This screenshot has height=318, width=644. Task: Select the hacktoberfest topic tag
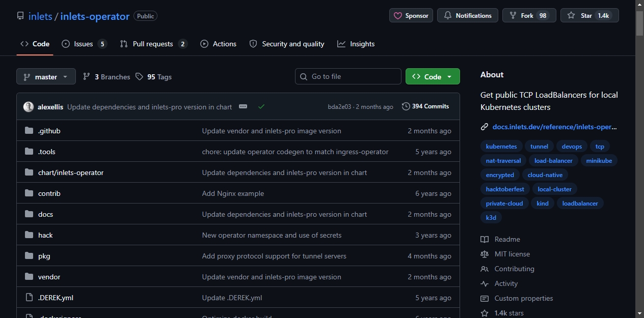[x=505, y=189]
